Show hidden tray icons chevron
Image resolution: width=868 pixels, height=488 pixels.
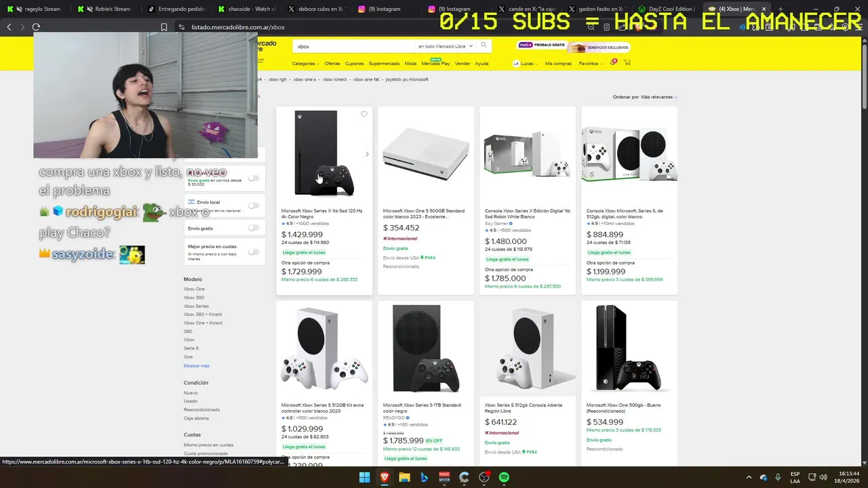coord(749,477)
